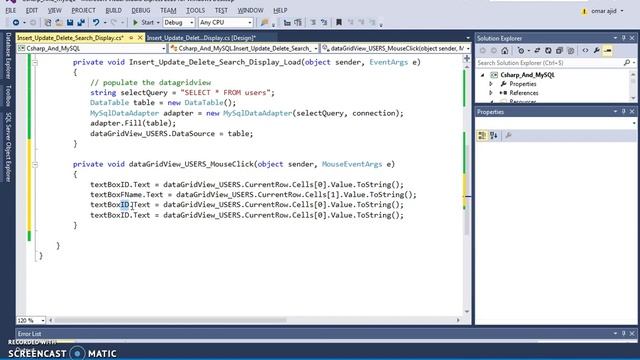Click the Pending Changes Filter clock icon
Viewport: 640px width, 360px height.
click(521, 51)
